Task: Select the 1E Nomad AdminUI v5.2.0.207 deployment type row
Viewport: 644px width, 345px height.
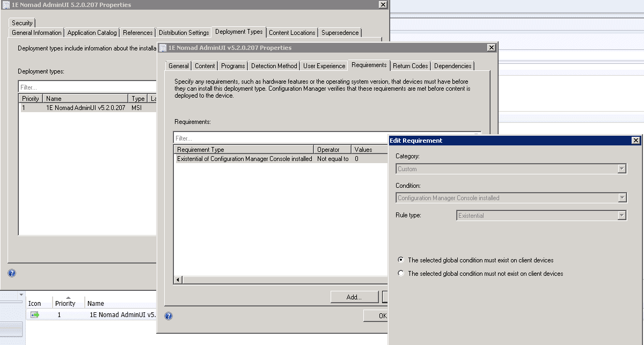Action: click(88, 108)
